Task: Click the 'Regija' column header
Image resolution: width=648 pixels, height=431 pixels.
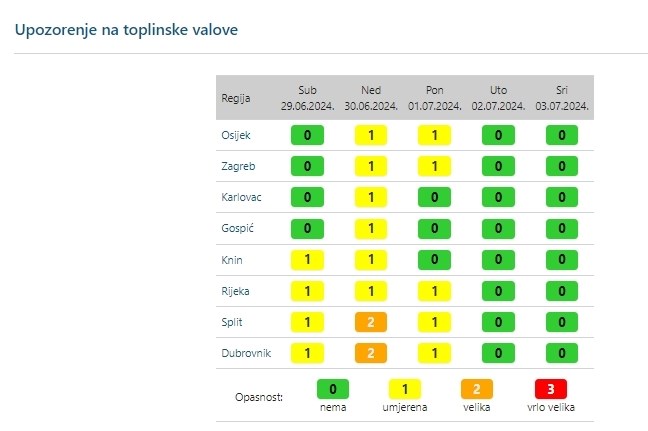Action: 235,99
